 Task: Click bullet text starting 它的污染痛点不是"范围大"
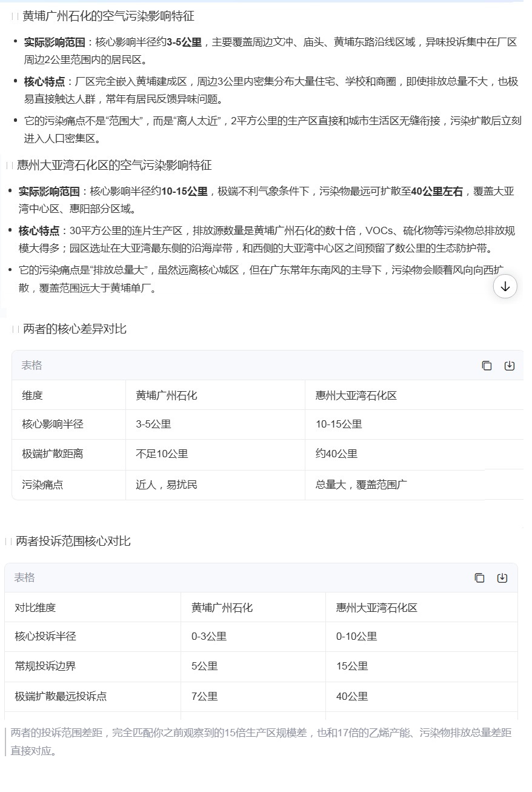coord(273,130)
